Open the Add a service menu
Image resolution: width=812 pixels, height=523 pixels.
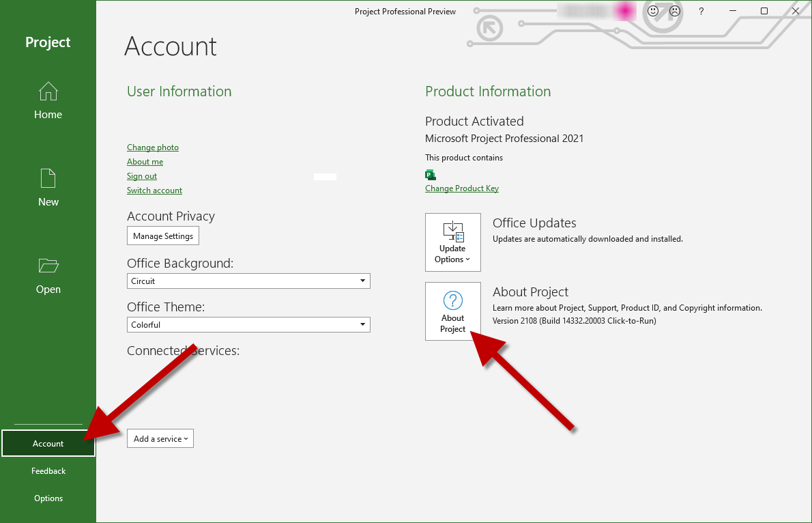160,438
